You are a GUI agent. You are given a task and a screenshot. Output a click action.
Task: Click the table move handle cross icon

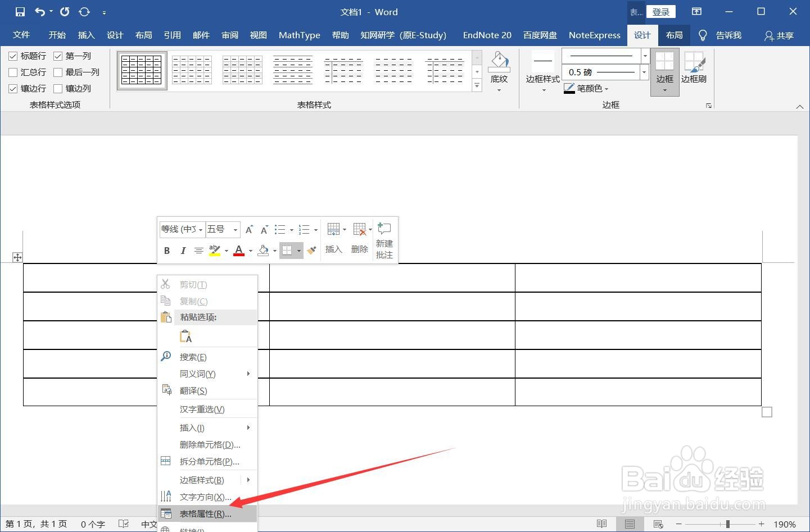pyautogui.click(x=17, y=257)
